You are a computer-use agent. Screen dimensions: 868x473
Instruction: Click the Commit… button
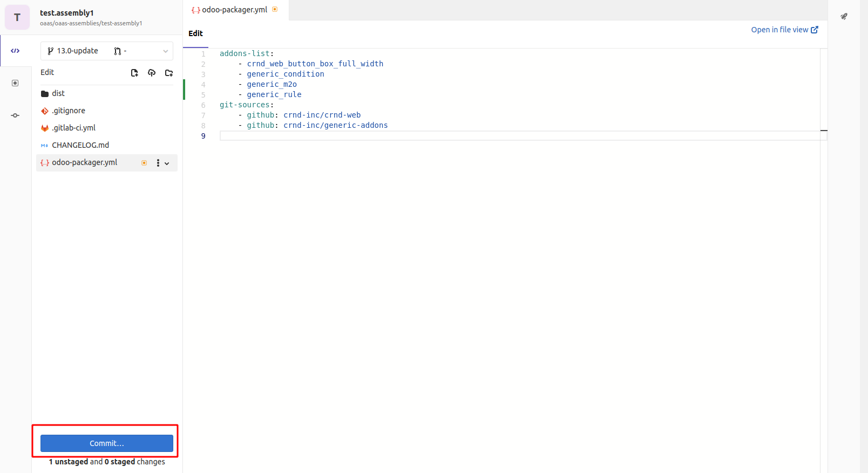[x=107, y=443]
